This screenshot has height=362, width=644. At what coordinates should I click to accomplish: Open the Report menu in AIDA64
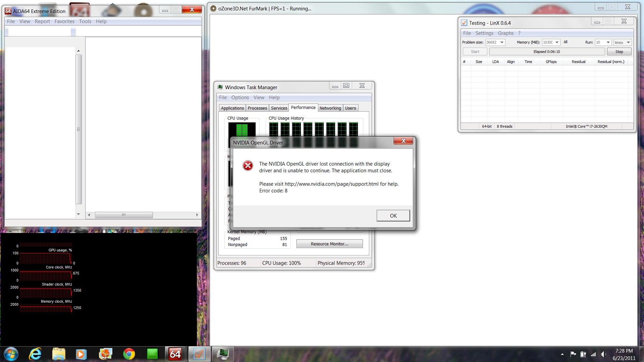42,21
